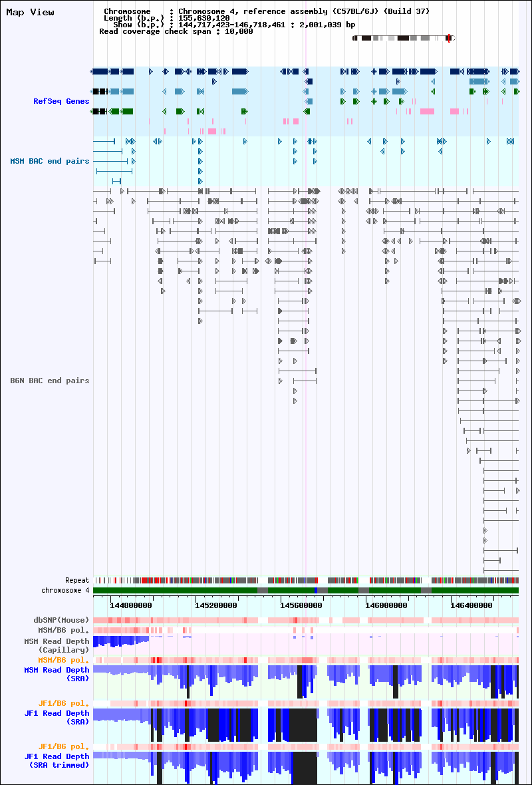Open the RefSeq Genes track label

[61, 101]
